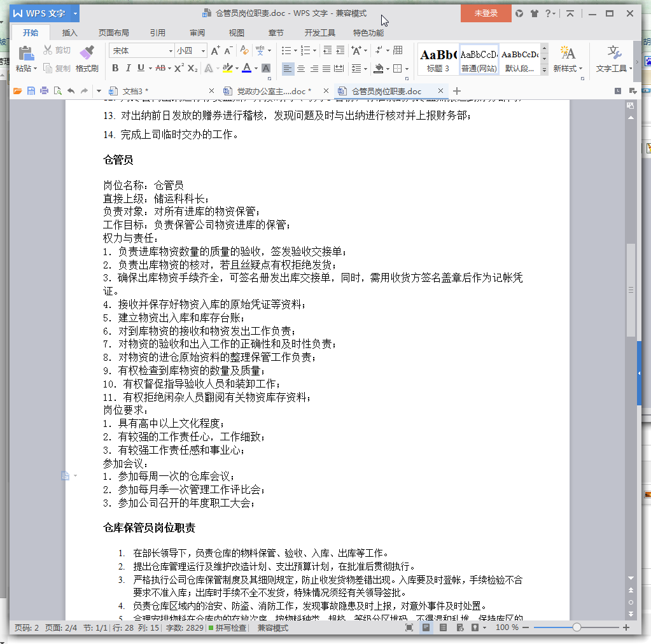Collapse the ribbon with the up-arrow icon
The image size is (651, 644).
click(570, 14)
